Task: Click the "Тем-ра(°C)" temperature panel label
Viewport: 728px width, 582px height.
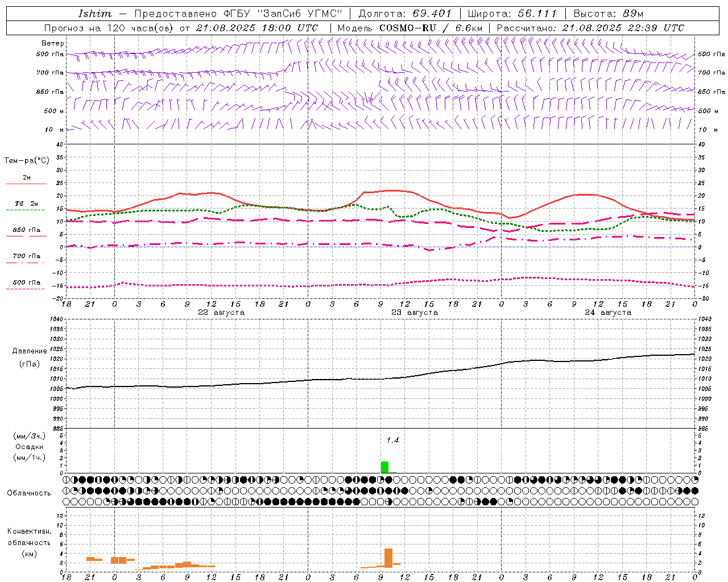Action: (27, 161)
